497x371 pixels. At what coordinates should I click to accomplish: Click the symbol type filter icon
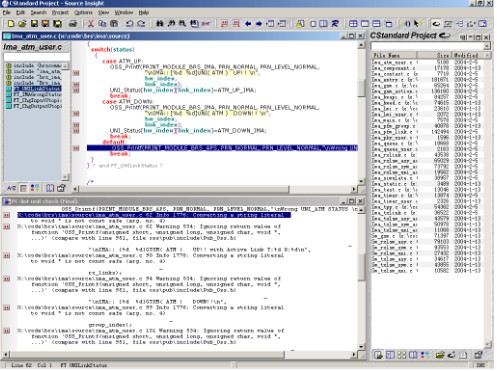tap(35, 188)
